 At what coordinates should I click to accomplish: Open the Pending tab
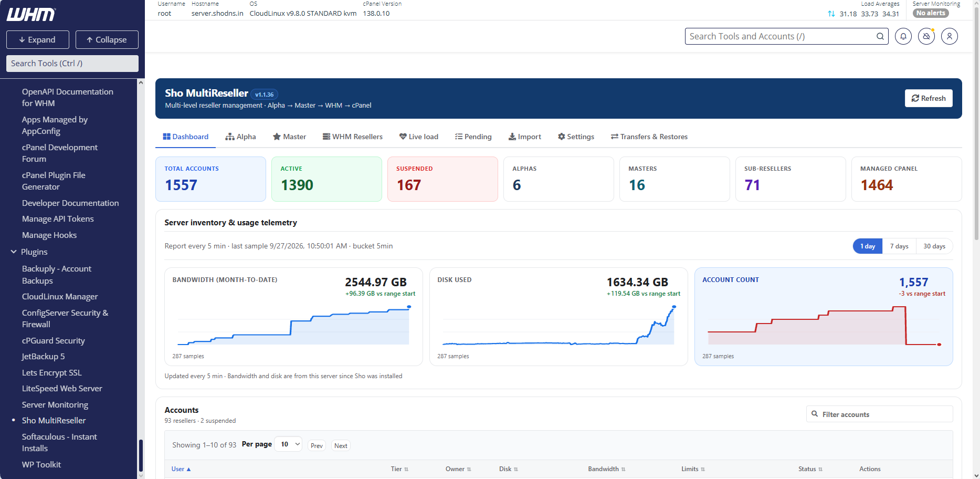473,137
